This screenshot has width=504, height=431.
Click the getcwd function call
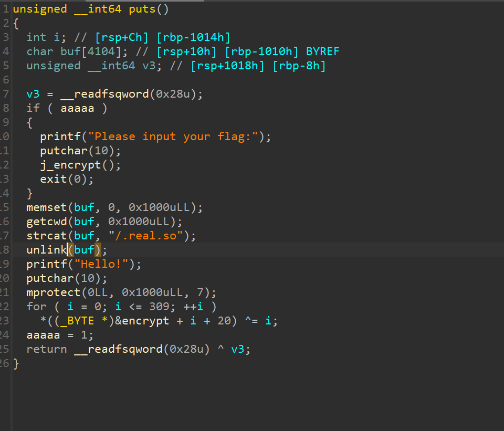47,222
